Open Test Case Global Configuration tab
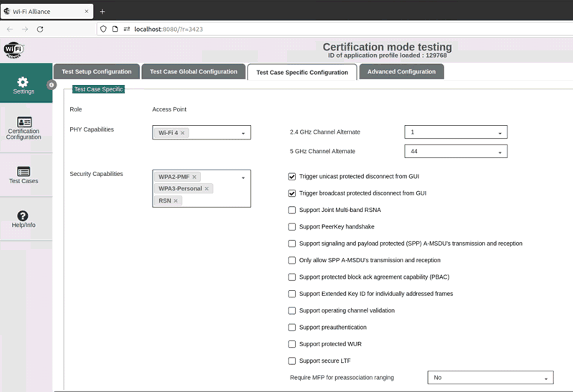 point(193,72)
